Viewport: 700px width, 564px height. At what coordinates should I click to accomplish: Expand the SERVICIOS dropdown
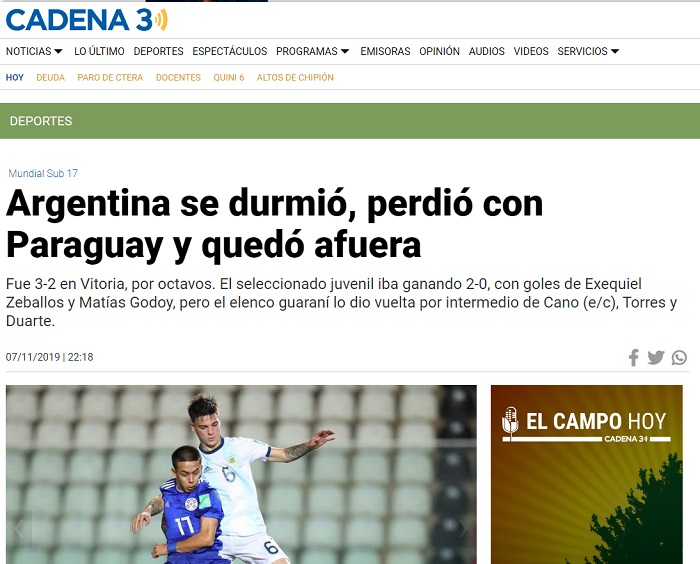click(x=588, y=51)
